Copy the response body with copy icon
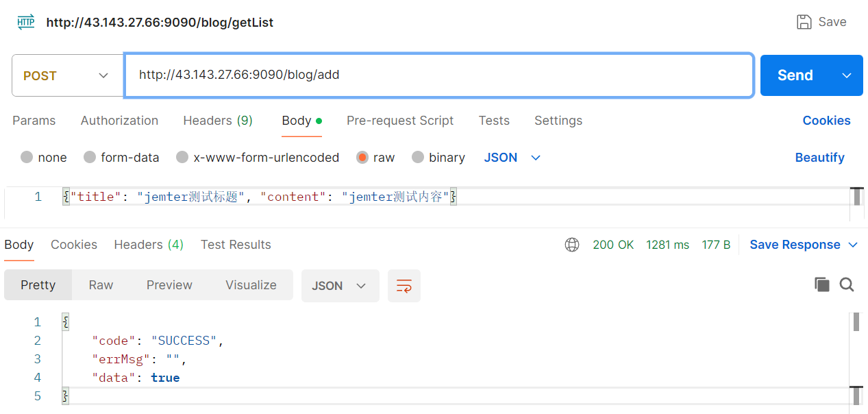868x414 pixels. pos(822,284)
